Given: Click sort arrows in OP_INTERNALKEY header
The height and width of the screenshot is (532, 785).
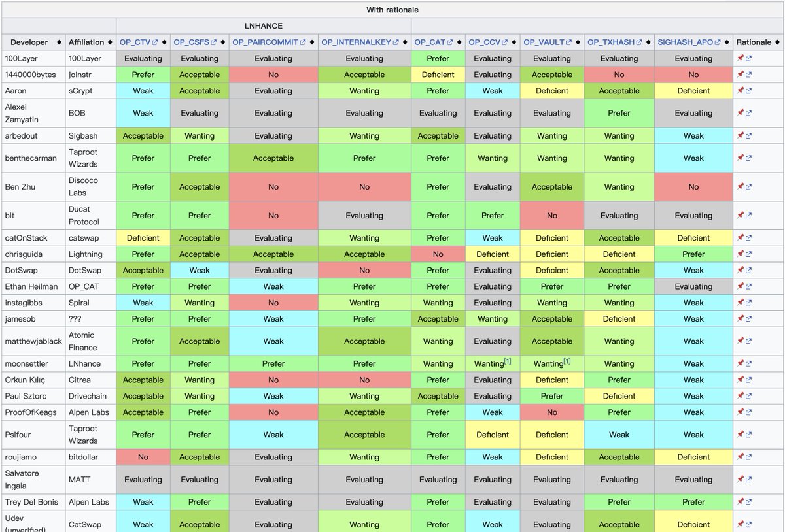Looking at the screenshot, I should (x=404, y=42).
